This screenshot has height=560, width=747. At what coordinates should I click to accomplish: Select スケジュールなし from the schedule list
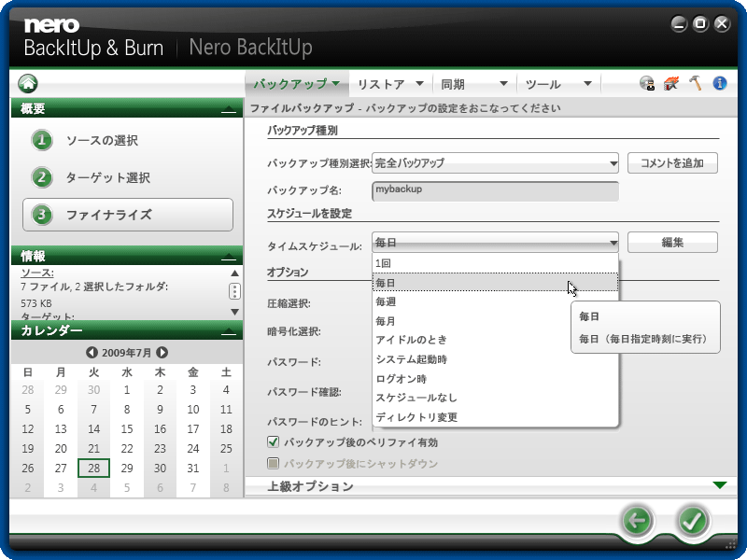495,398
